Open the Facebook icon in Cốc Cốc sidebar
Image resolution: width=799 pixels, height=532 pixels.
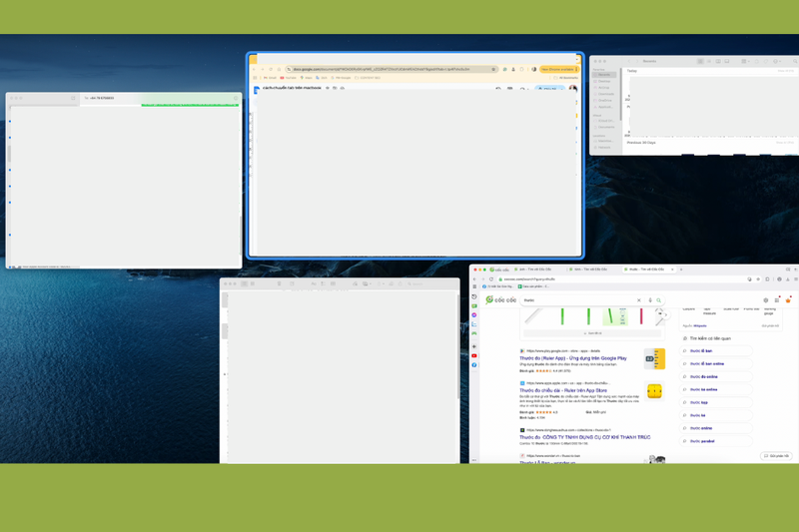473,365
